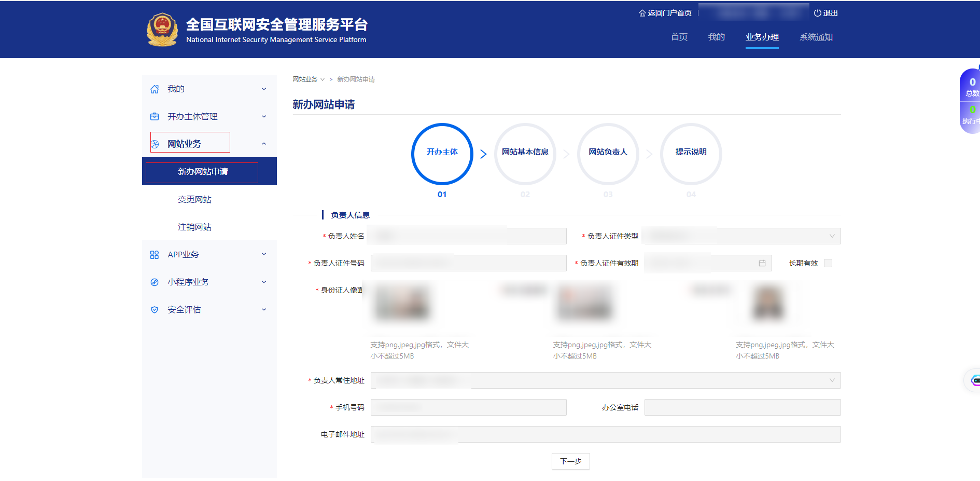Click the 退出 logout link

(x=826, y=13)
